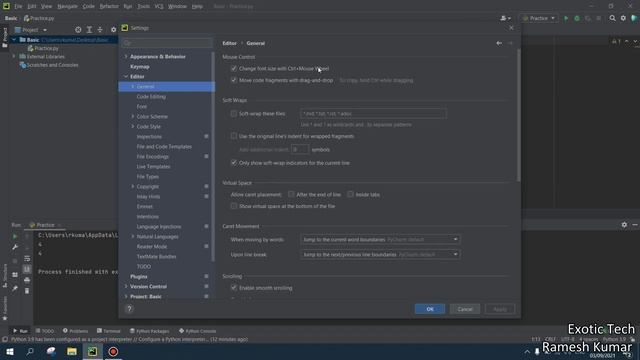Image resolution: width=640 pixels, height=360 pixels.
Task: Enable caret After the end of line
Action: [291, 194]
